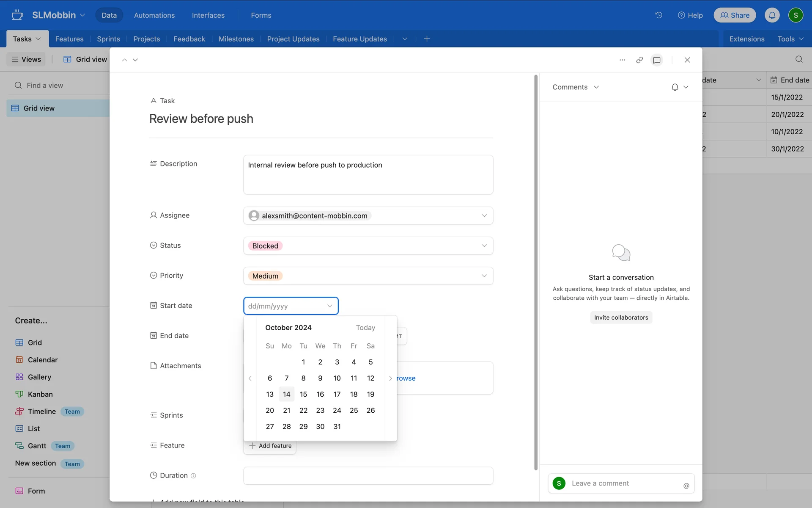Toggle the Views sidebar
The image size is (812, 508).
click(26, 59)
